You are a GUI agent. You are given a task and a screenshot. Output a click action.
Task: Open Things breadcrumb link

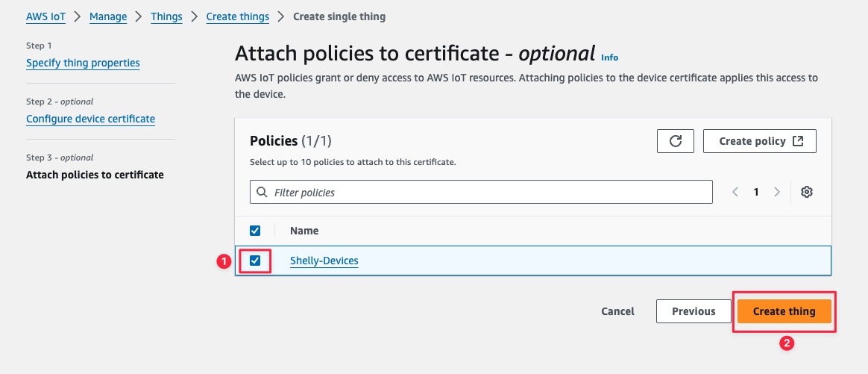click(166, 16)
